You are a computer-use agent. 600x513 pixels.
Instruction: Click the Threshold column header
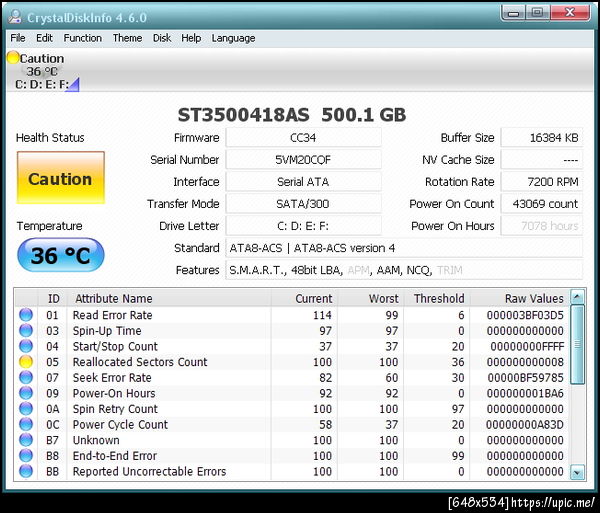coord(437,298)
